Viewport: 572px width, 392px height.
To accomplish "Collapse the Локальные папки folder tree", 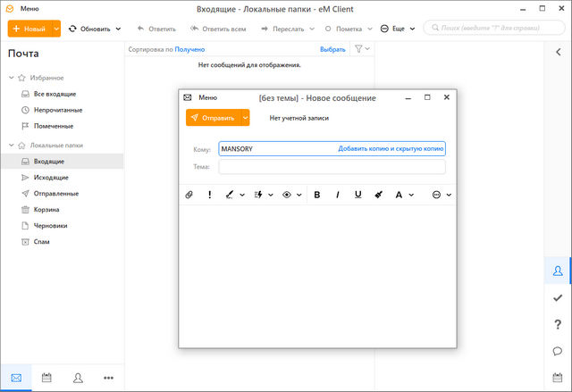I will 11,145.
